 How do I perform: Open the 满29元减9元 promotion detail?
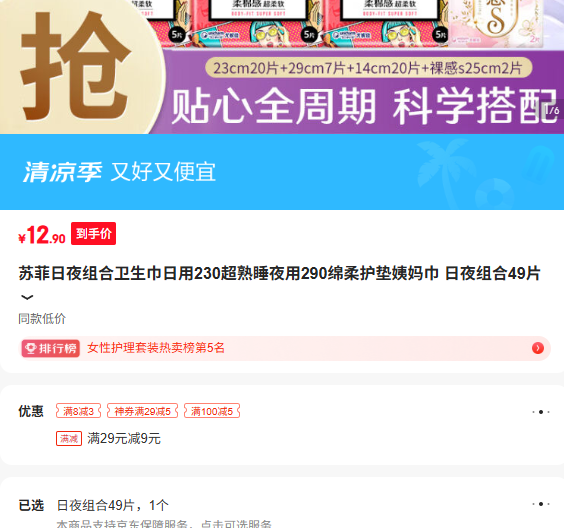point(124,438)
